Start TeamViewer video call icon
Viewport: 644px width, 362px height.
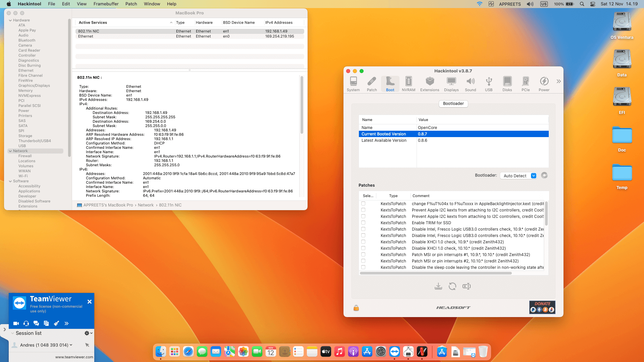tap(16, 323)
